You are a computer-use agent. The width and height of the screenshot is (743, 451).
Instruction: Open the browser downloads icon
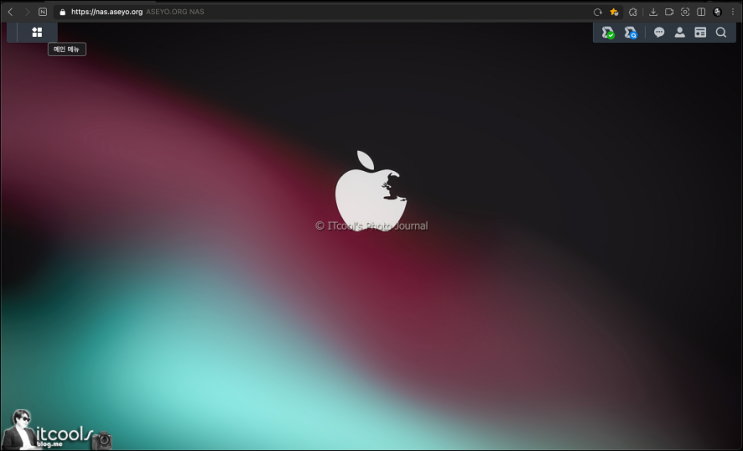click(x=653, y=12)
